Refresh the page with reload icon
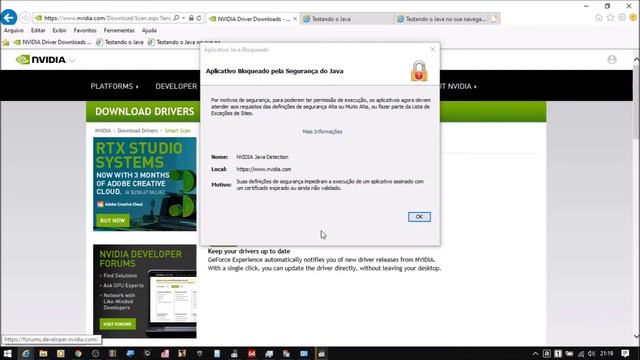This screenshot has width=640, height=360. 199,18
